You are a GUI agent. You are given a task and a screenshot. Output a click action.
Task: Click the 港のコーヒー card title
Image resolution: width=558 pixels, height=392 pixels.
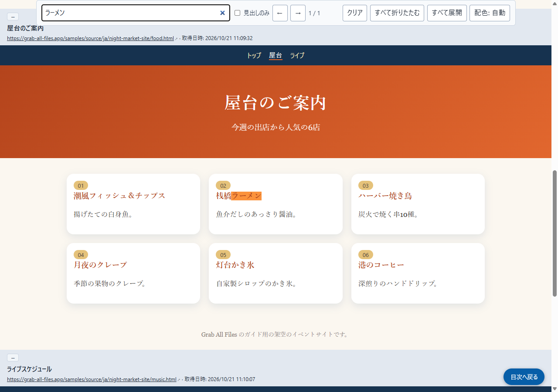click(381, 265)
